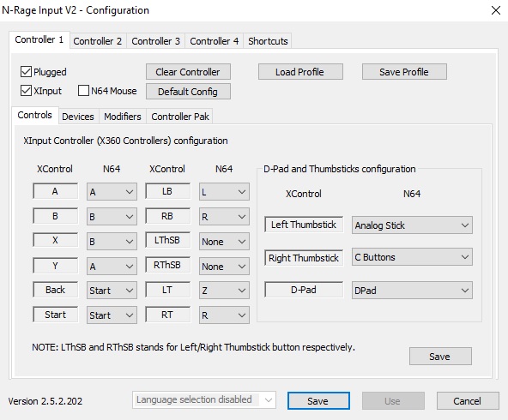508x420 pixels.
Task: Open the DPad mapping dropdown
Action: pyautogui.click(x=412, y=291)
